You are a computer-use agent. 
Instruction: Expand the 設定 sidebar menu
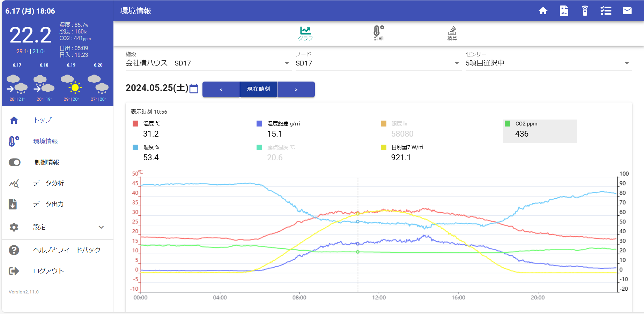[58, 227]
